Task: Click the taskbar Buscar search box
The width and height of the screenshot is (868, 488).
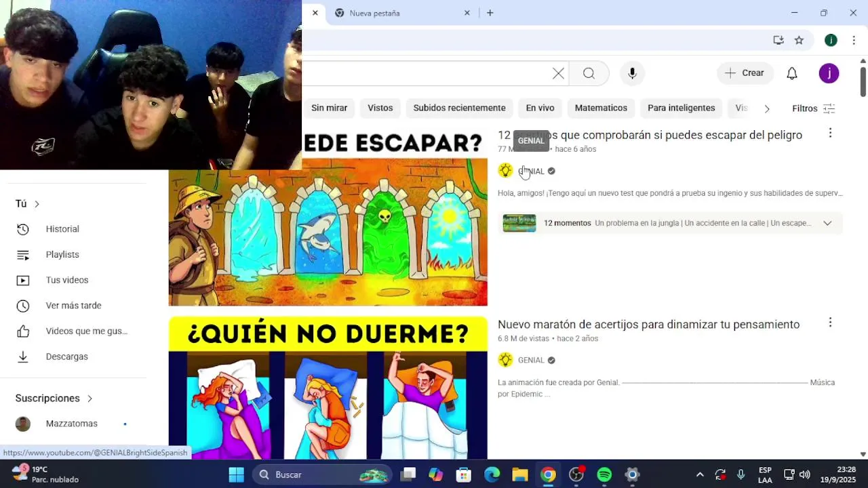Action: pyautogui.click(x=323, y=474)
